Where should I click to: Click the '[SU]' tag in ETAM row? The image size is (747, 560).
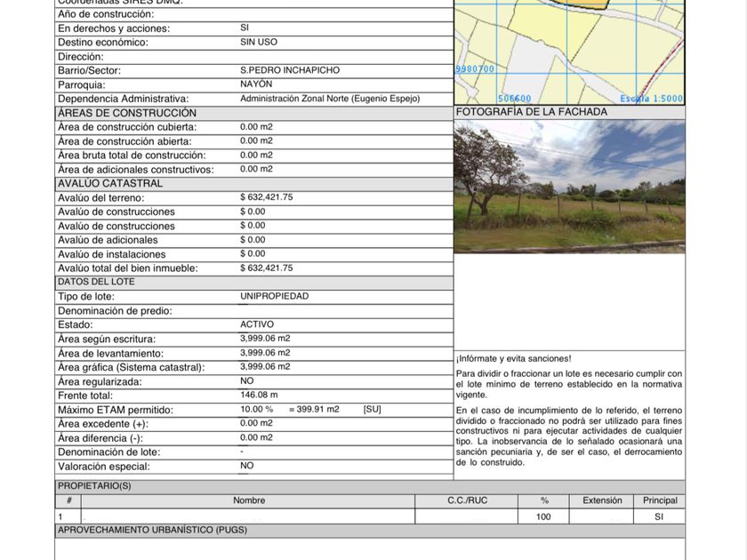pos(372,409)
